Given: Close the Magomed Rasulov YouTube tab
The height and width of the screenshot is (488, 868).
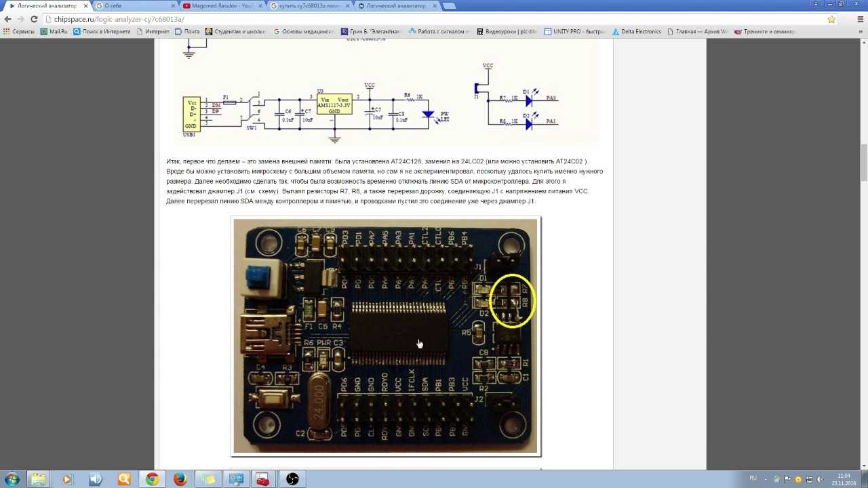Looking at the screenshot, I should point(261,5).
